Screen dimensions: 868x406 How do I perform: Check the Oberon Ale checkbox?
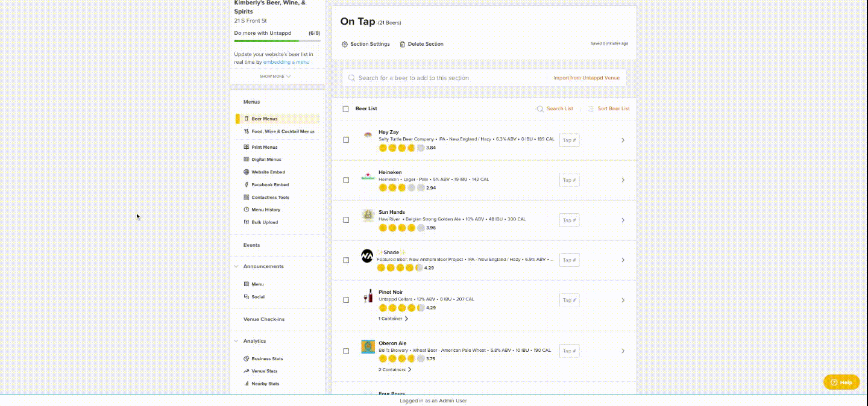346,351
